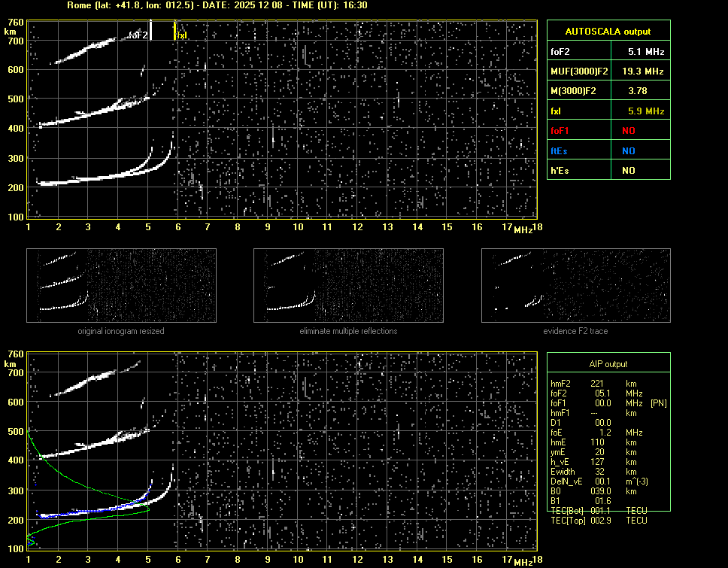728x568 pixels.
Task: Click the blue ftEs label
Action: tap(560, 151)
